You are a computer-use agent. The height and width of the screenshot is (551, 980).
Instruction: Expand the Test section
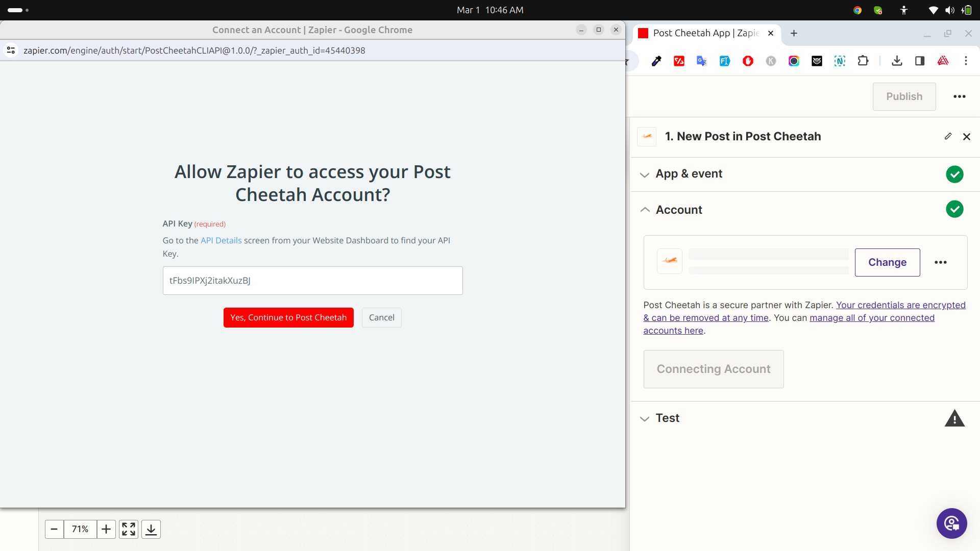[645, 418]
